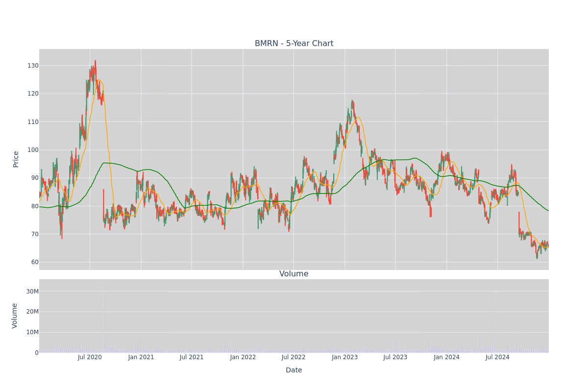Viewport: 588px width, 392px height.
Task: Click the Price y-axis label
Action: 16,159
